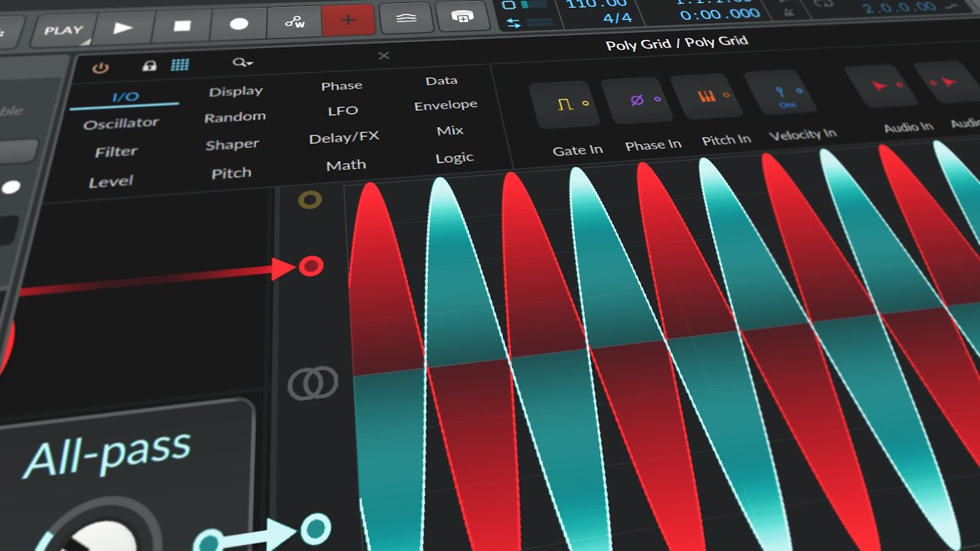Toggle the device power button
This screenshot has height=551, width=980.
pos(100,68)
